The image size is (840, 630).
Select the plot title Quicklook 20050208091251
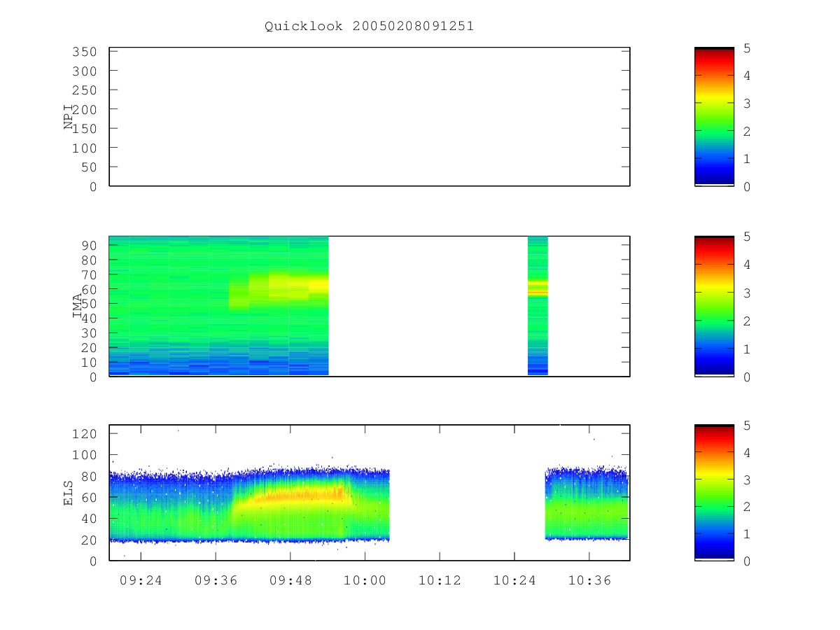coord(369,27)
